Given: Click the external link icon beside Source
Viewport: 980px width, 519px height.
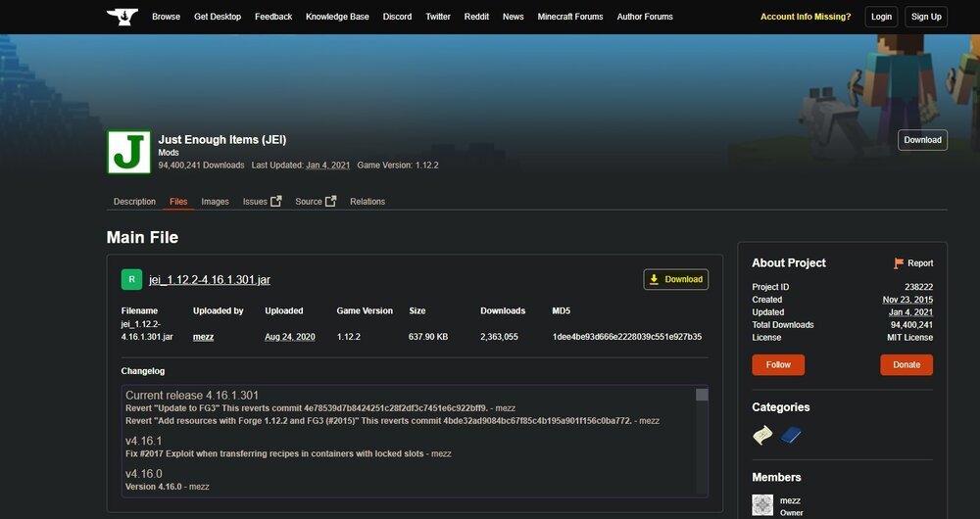Looking at the screenshot, I should pyautogui.click(x=330, y=201).
